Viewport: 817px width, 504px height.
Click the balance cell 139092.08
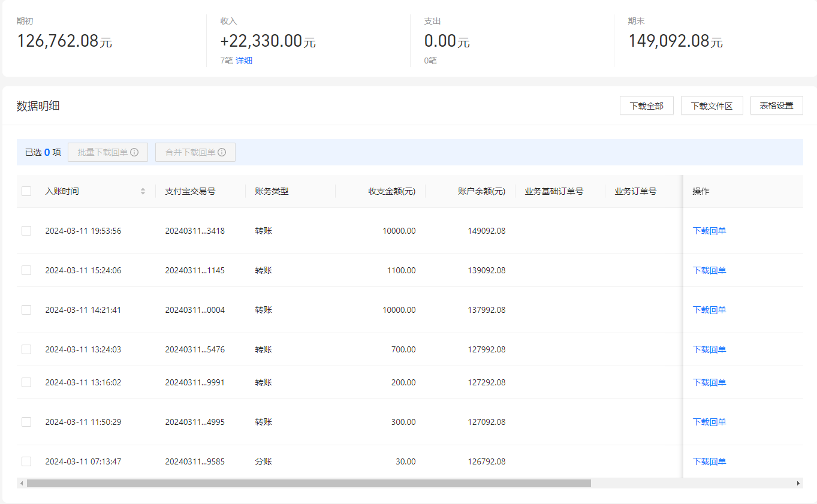487,270
